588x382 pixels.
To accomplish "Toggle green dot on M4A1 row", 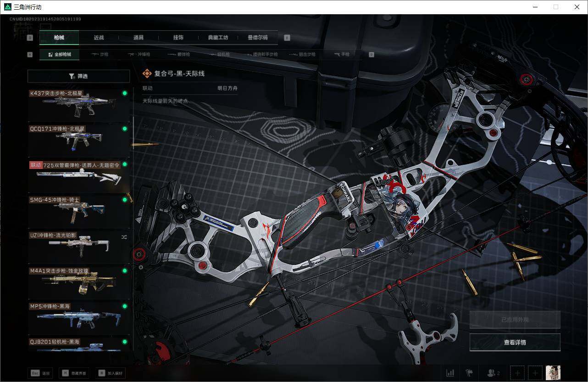I will (x=124, y=271).
